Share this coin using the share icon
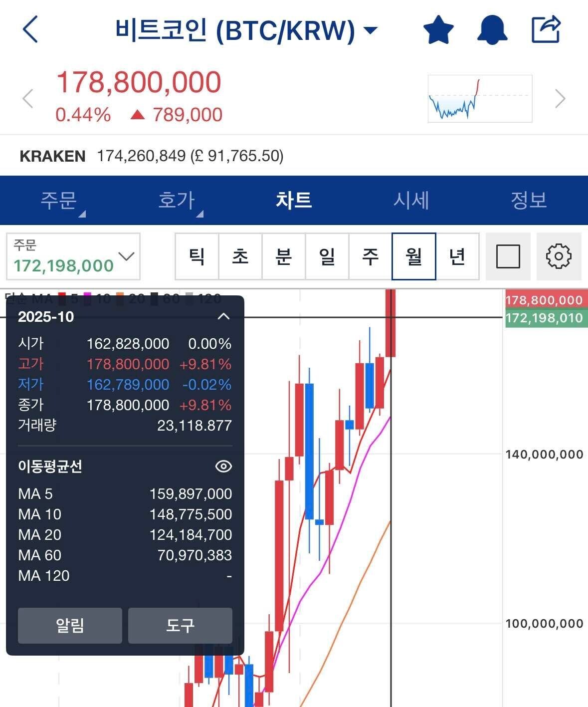The height and width of the screenshot is (707, 588). 546,30
